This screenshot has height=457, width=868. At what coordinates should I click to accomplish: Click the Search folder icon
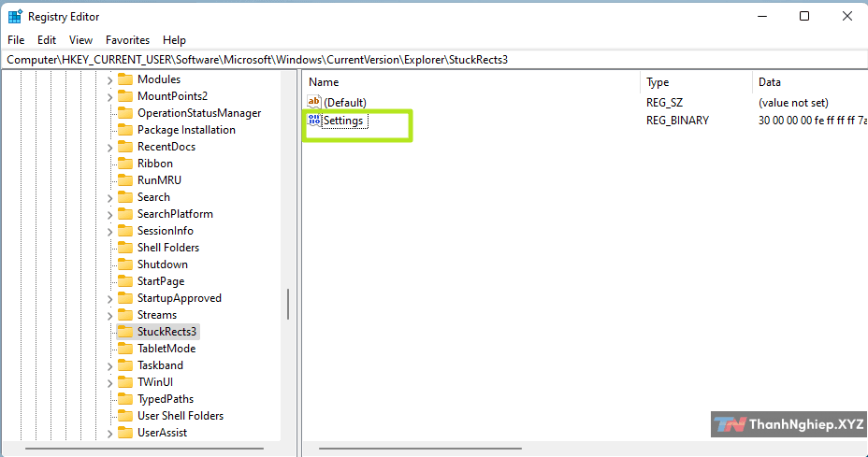coord(125,197)
